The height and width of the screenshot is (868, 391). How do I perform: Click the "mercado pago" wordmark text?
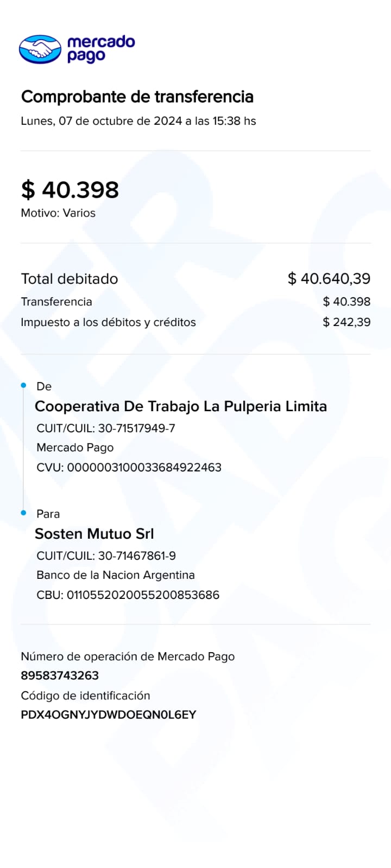pos(100,49)
